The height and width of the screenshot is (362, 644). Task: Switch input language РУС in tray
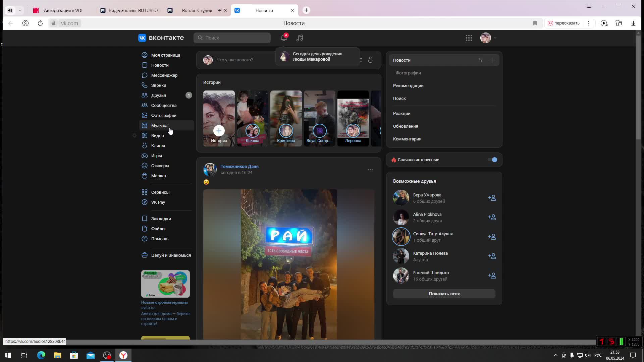point(598,355)
